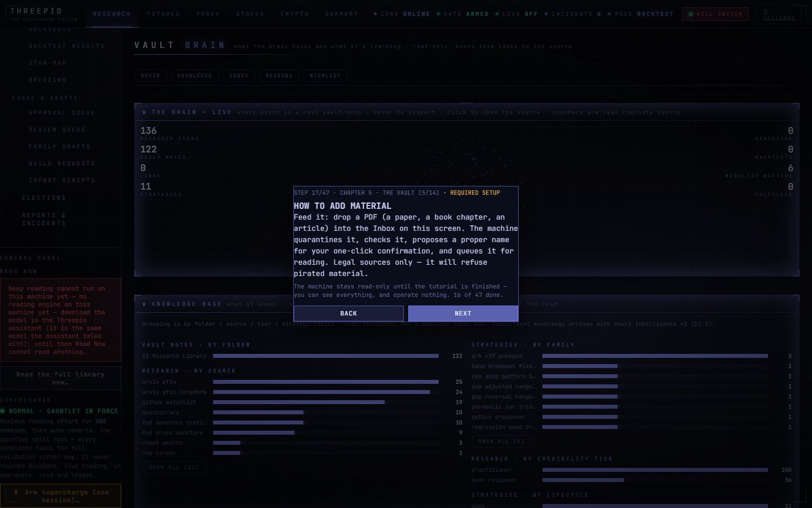Open the Summary top tab
This screenshot has height=508, width=812.
coord(342,14)
